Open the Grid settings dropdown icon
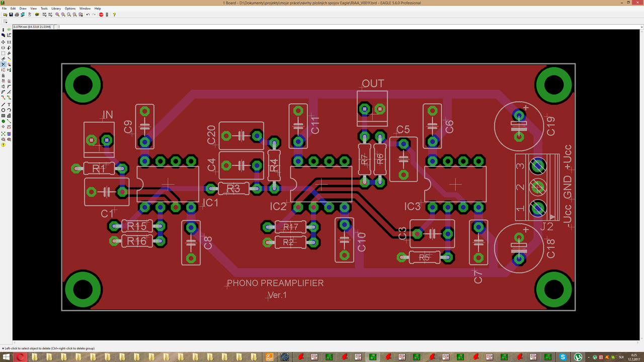644x362 pixels. 5,21
